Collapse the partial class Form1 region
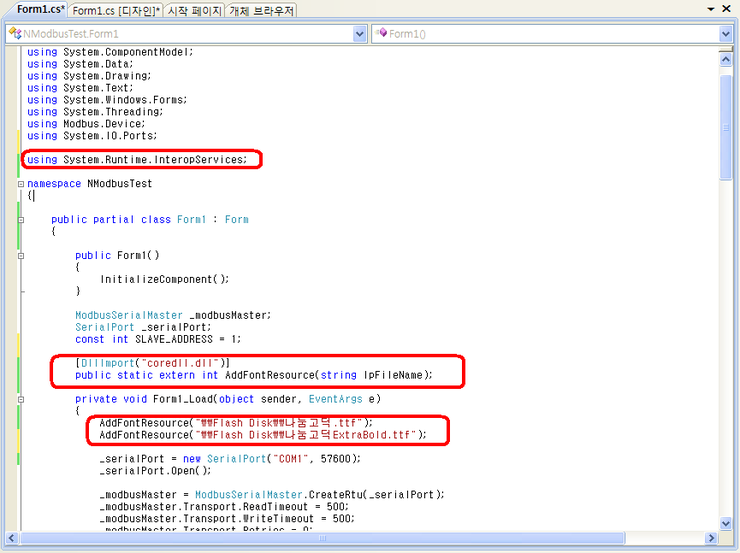 21,219
